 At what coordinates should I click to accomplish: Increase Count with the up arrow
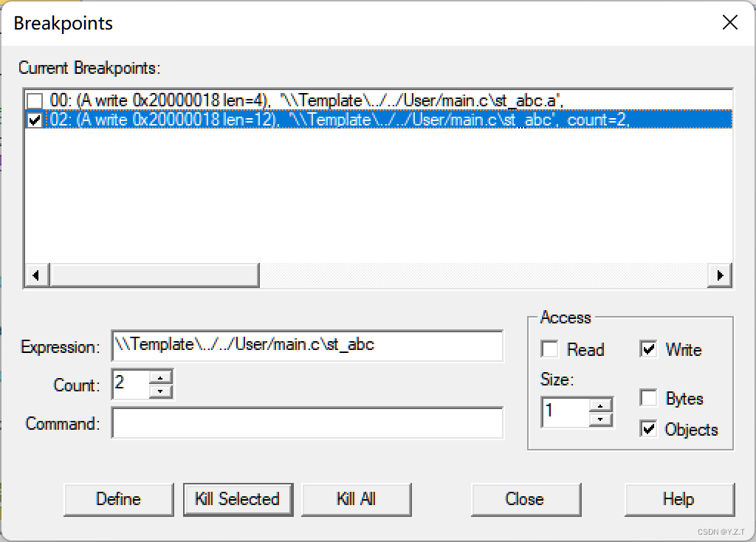160,377
